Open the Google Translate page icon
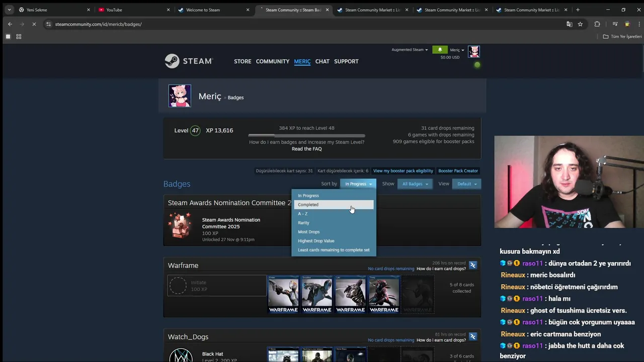The width and height of the screenshot is (644, 362). pos(570,24)
